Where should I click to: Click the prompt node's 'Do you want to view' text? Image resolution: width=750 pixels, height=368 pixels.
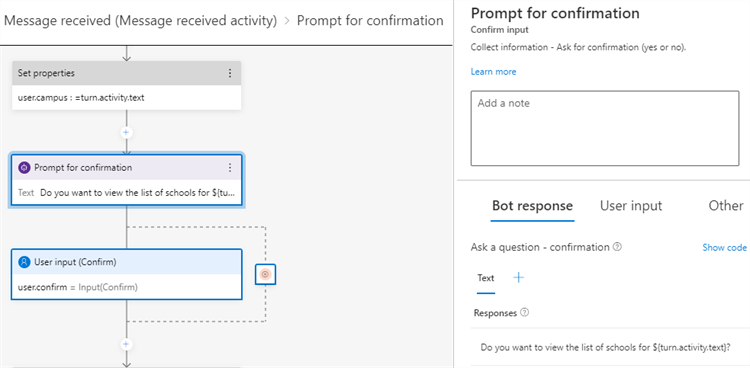(138, 193)
